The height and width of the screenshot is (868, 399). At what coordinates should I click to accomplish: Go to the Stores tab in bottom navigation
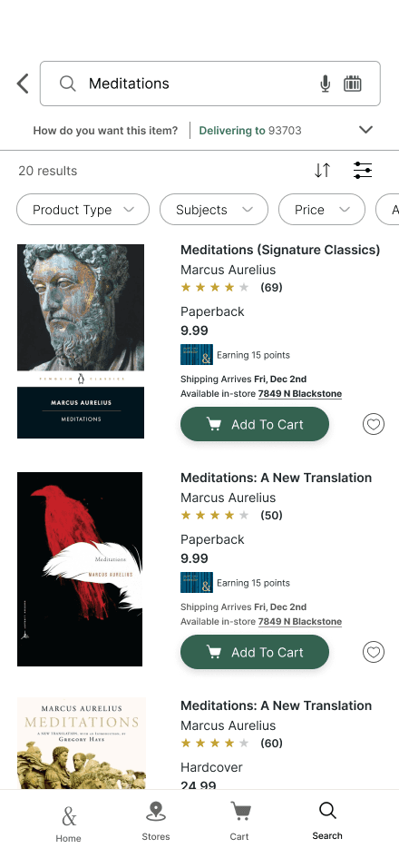pos(156,821)
